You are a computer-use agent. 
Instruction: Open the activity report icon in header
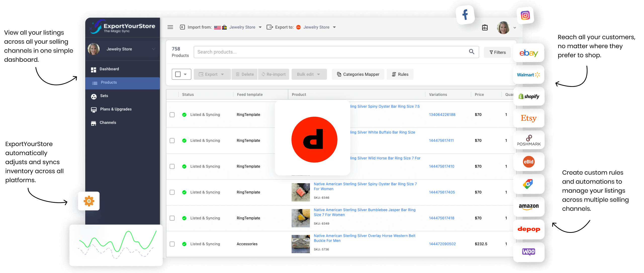point(485,28)
